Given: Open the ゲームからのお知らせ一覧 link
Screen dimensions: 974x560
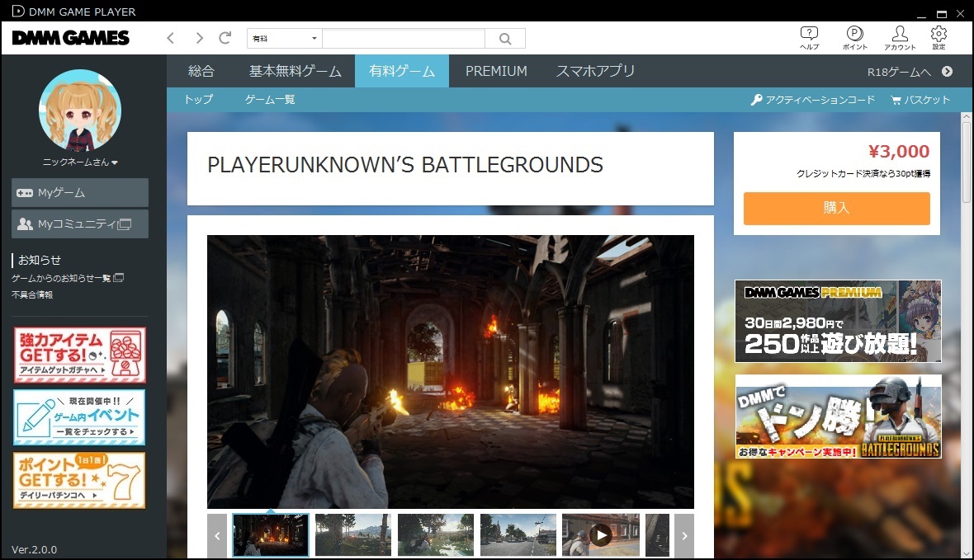Looking at the screenshot, I should [x=61, y=278].
